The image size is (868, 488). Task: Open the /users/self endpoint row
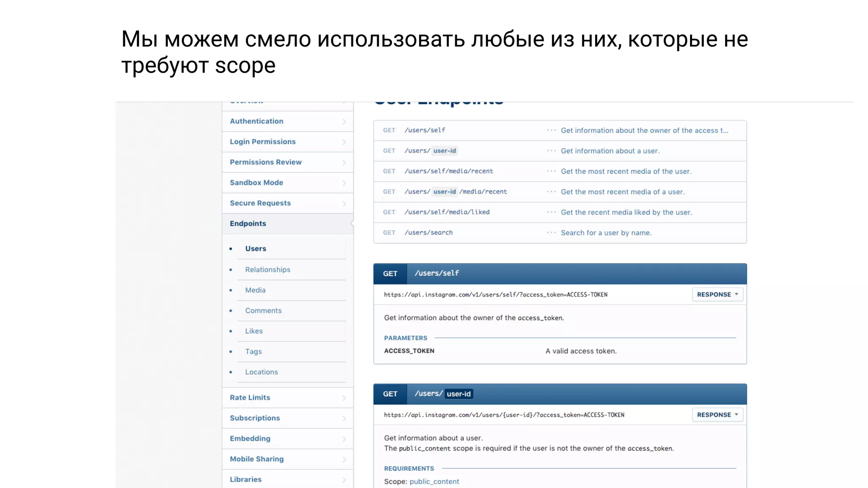pos(560,130)
